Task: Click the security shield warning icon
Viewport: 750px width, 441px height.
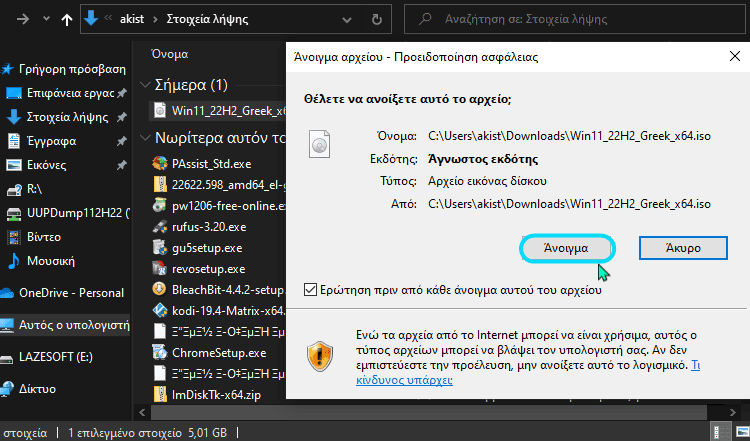Action: click(320, 357)
